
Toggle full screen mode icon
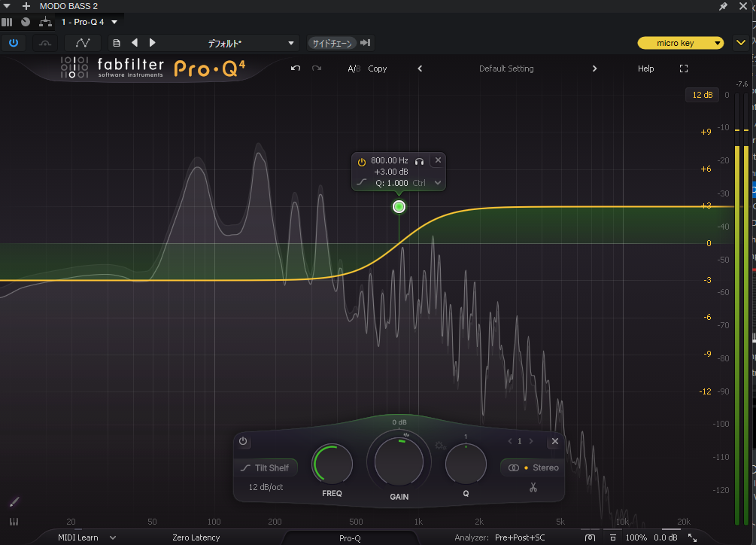(684, 69)
